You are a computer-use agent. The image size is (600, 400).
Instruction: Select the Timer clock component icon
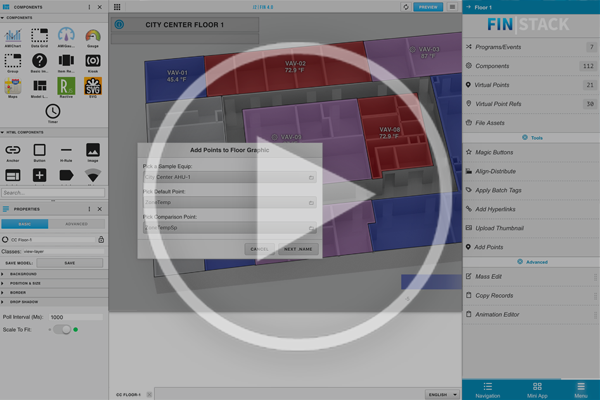[x=53, y=111]
